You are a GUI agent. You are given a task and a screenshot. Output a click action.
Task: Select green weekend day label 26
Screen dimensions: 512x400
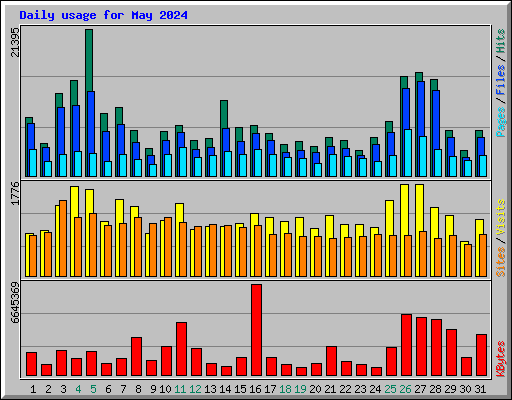click(x=405, y=389)
